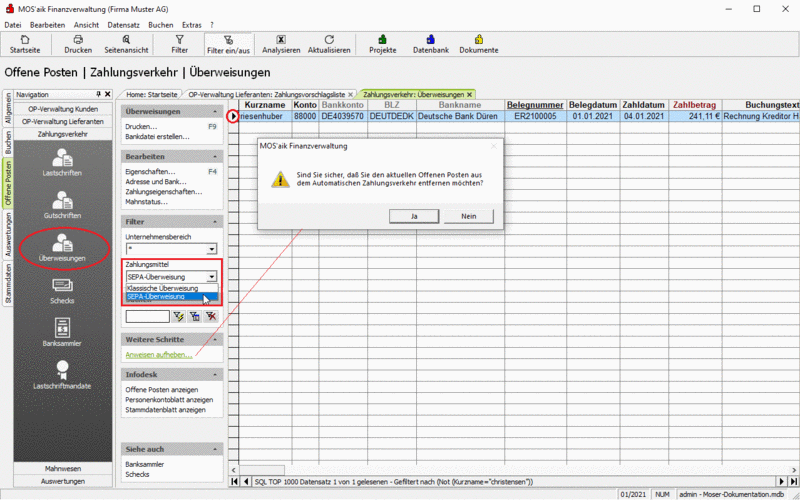
Task: Close the Navigation panel
Action: pos(108,94)
